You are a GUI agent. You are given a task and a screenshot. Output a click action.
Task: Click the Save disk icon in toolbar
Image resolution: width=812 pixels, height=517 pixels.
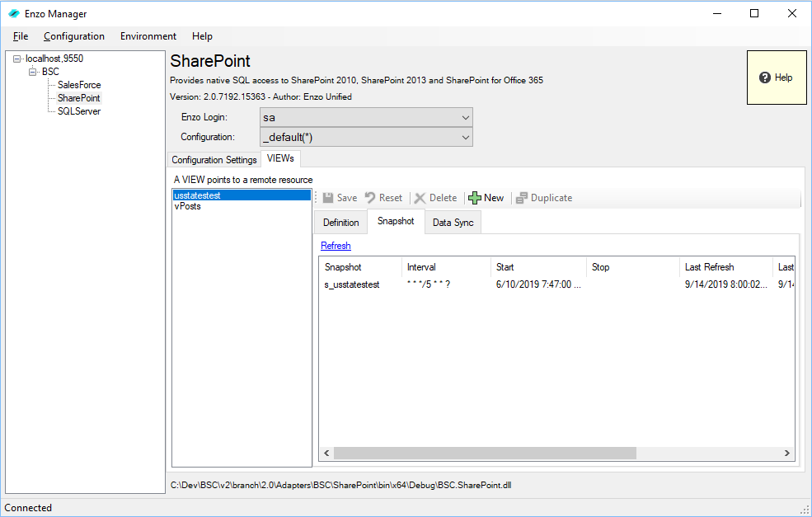[328, 198]
